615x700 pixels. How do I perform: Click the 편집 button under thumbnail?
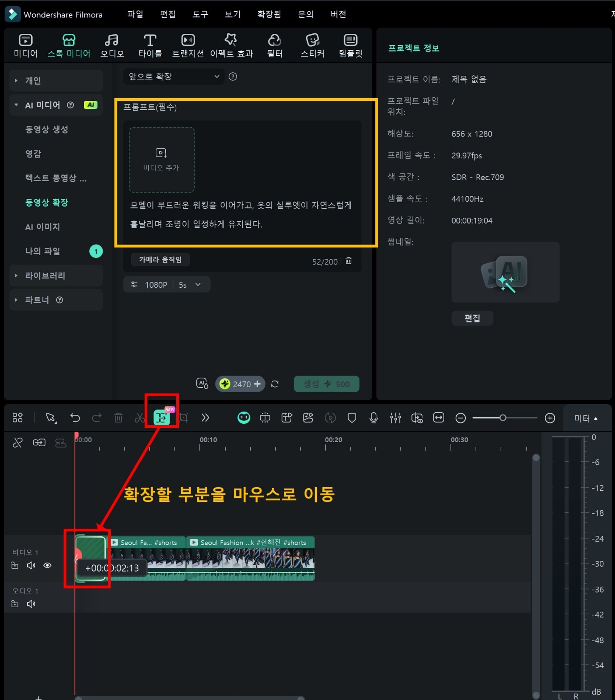(x=472, y=318)
